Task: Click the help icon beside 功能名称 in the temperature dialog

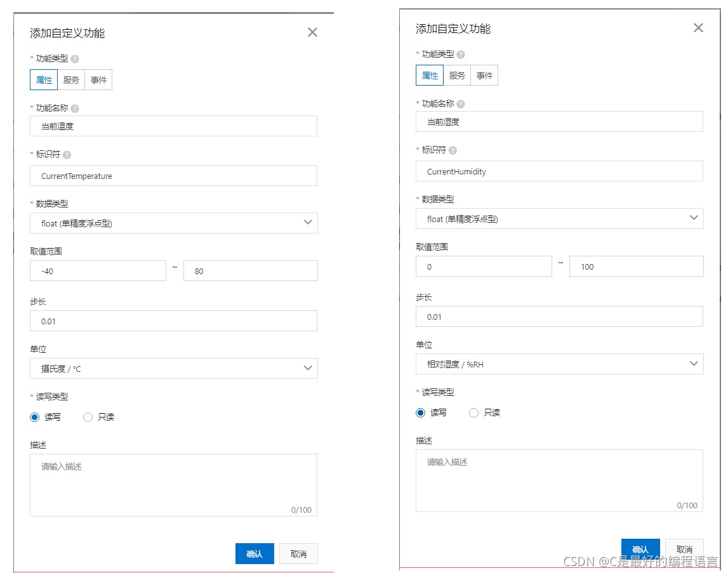Action: pyautogui.click(x=76, y=108)
